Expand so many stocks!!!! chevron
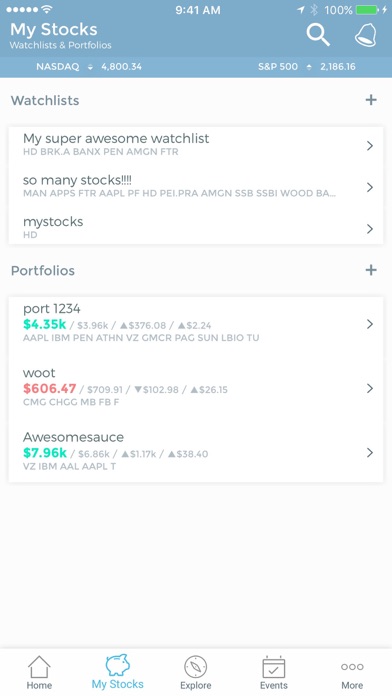This screenshot has height=696, width=392. [x=370, y=187]
